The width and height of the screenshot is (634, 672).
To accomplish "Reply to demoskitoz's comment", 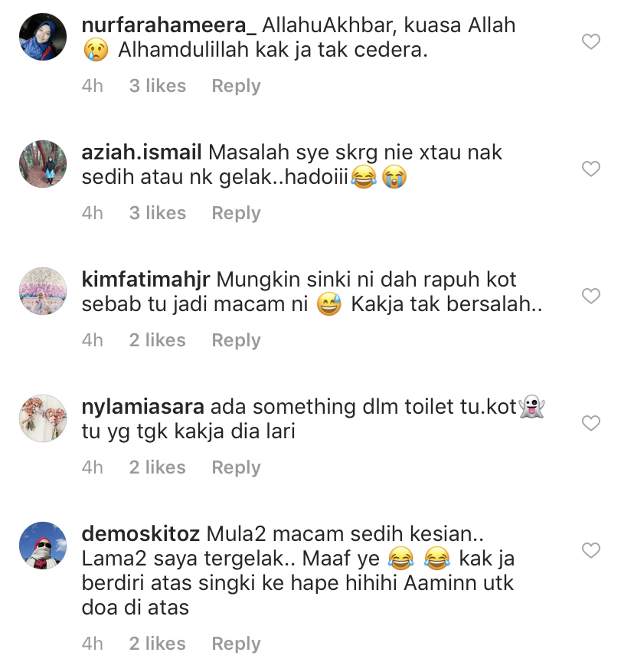I will (236, 644).
